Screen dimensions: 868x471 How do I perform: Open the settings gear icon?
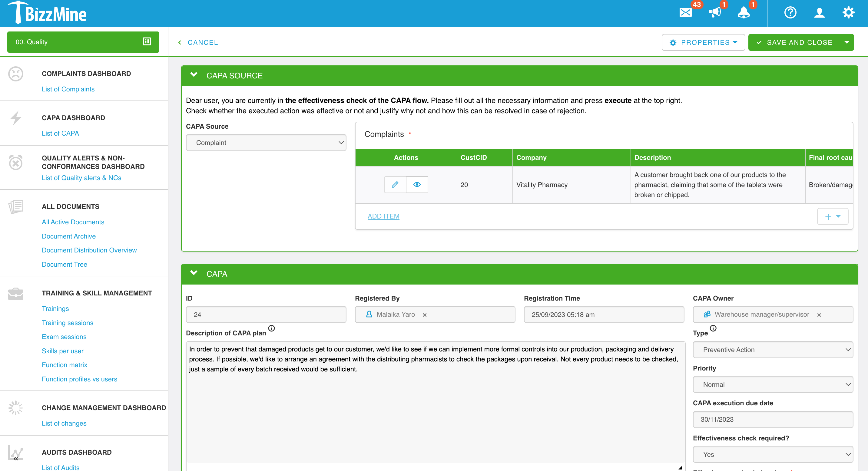(848, 13)
